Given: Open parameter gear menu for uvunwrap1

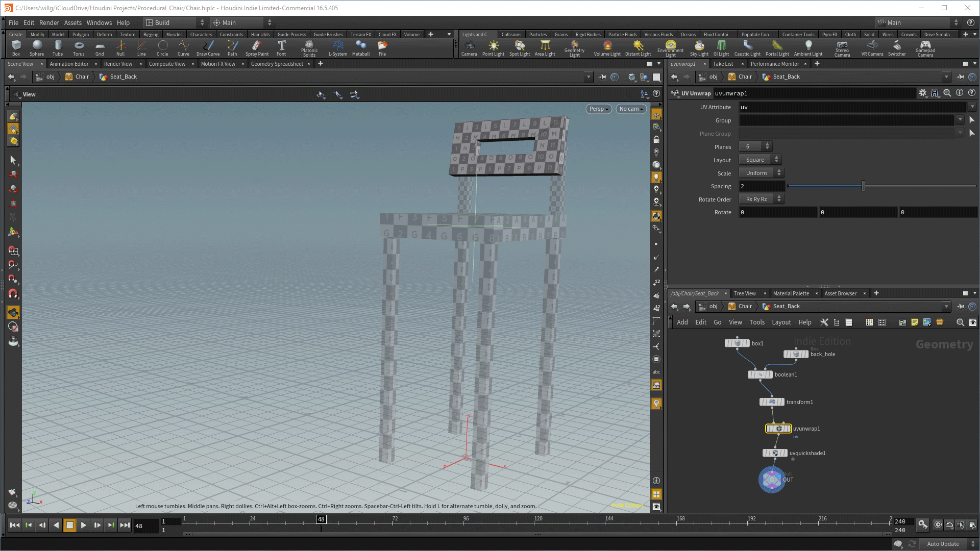Looking at the screenshot, I should (x=923, y=93).
